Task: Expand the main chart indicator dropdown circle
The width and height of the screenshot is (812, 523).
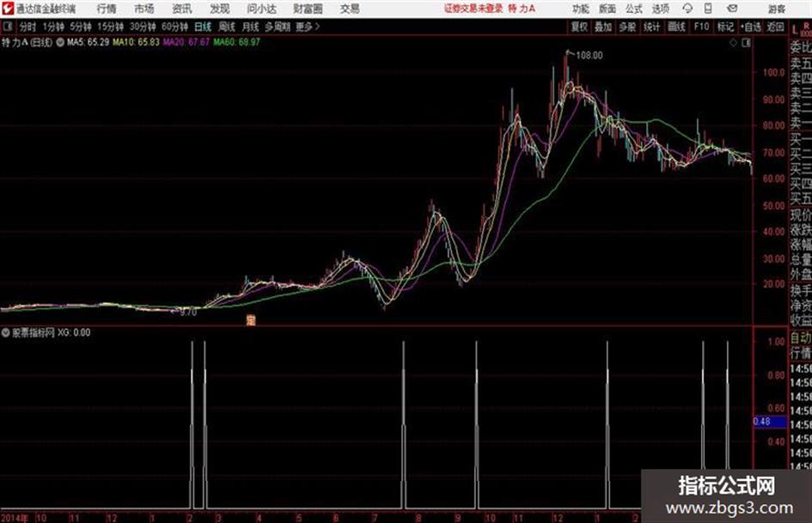Action: tap(60, 42)
